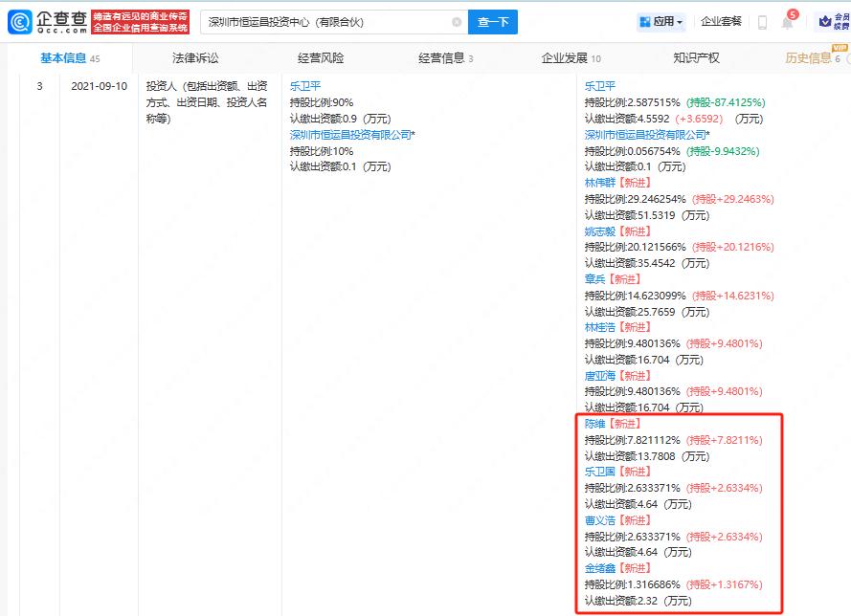Switch to the 法律诉讼 tab
851x616 pixels.
click(x=195, y=58)
